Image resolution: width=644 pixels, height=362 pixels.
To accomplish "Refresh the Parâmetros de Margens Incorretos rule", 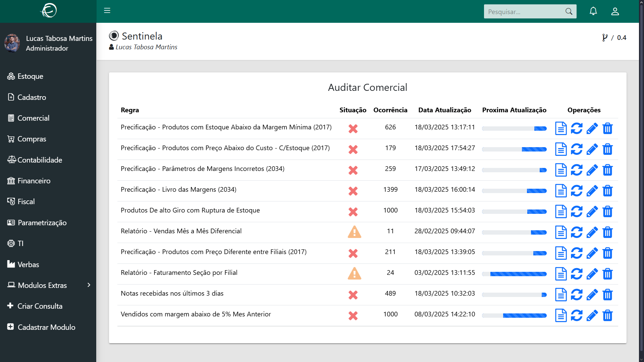I will [x=576, y=170].
